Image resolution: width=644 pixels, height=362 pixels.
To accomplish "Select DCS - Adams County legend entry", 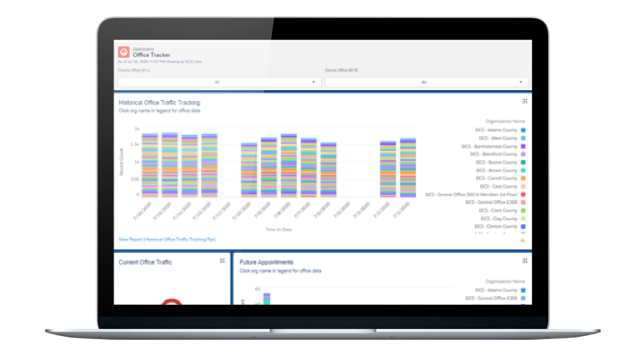I will 496,130.
